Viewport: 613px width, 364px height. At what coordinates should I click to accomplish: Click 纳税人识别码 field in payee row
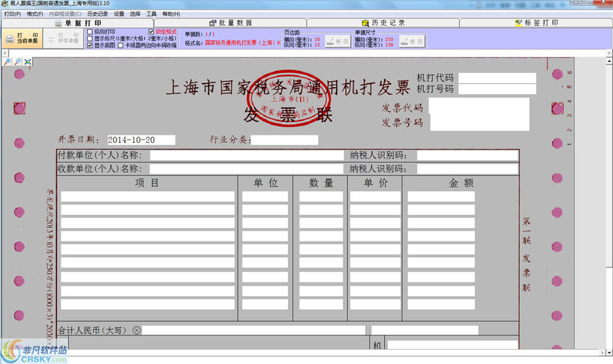click(x=467, y=169)
